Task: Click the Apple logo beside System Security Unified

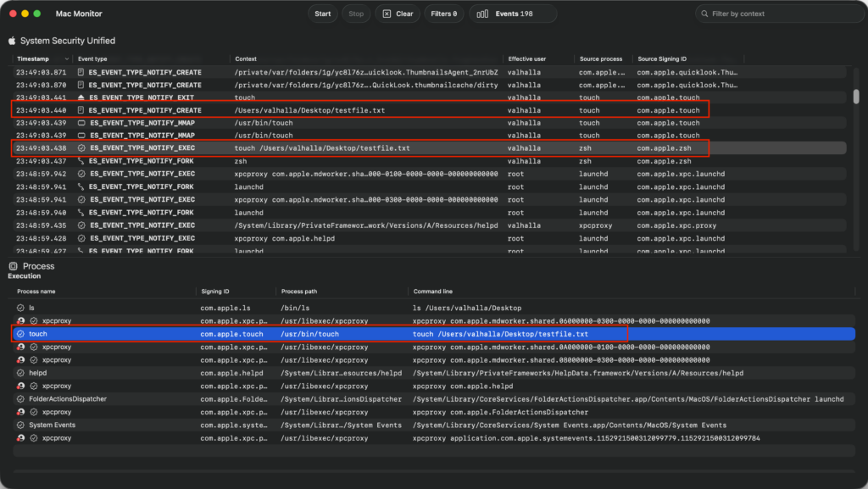Action: click(x=12, y=41)
